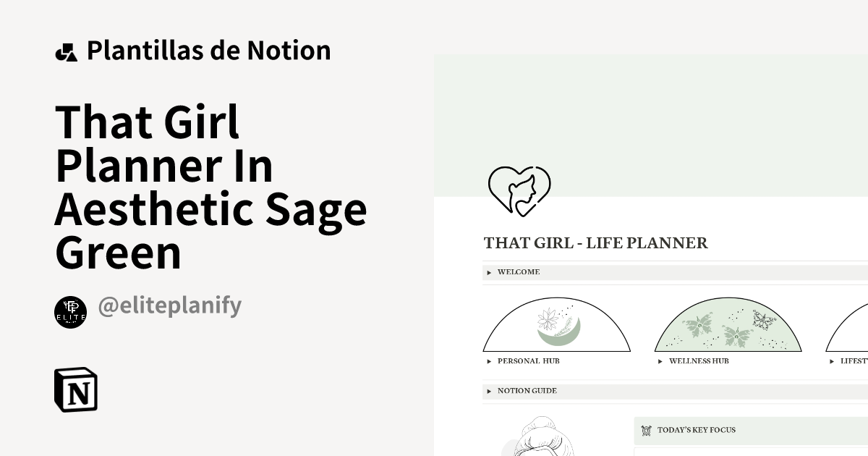Select the Notion N logo in the corner
Viewport: 868px width, 456px height.
pos(75,390)
